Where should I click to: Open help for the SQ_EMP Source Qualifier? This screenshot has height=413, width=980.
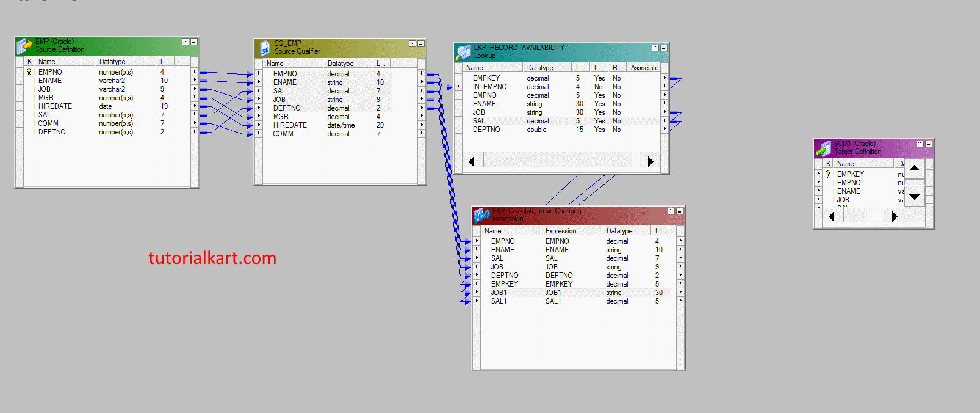pos(412,43)
